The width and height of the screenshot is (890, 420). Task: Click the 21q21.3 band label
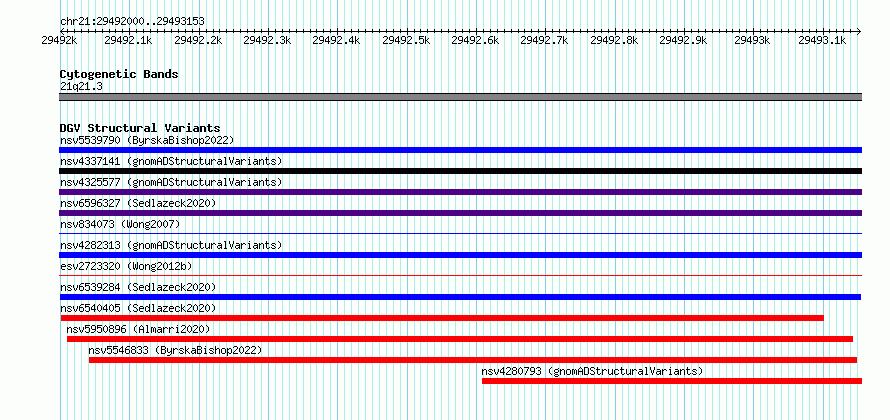pyautogui.click(x=81, y=87)
